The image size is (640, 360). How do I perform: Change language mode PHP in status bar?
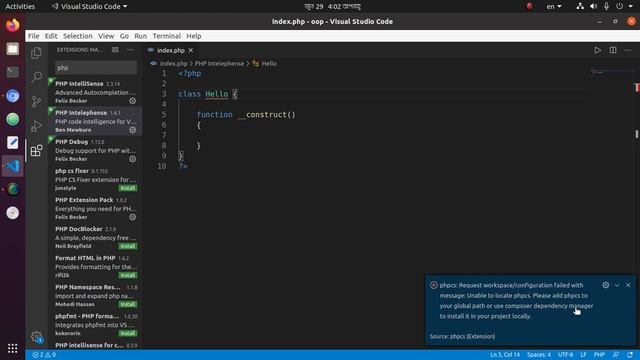[599, 355]
